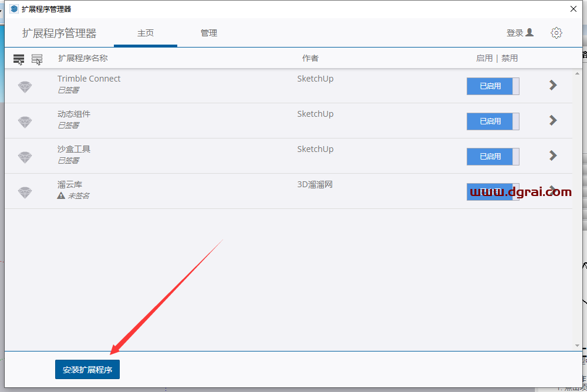Click the 3D溜溜网 author text
The image size is (587, 392).
(315, 184)
